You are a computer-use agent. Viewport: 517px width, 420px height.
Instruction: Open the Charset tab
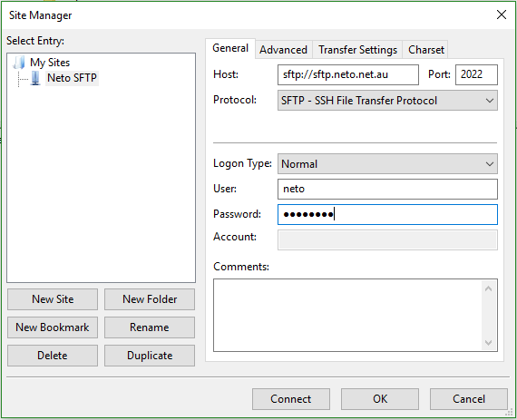tap(425, 50)
